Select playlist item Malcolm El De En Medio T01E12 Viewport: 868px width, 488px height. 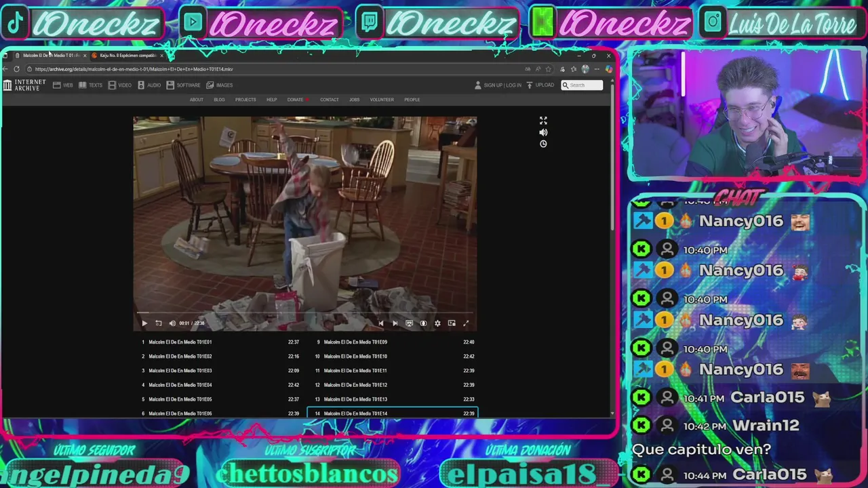[x=393, y=385]
